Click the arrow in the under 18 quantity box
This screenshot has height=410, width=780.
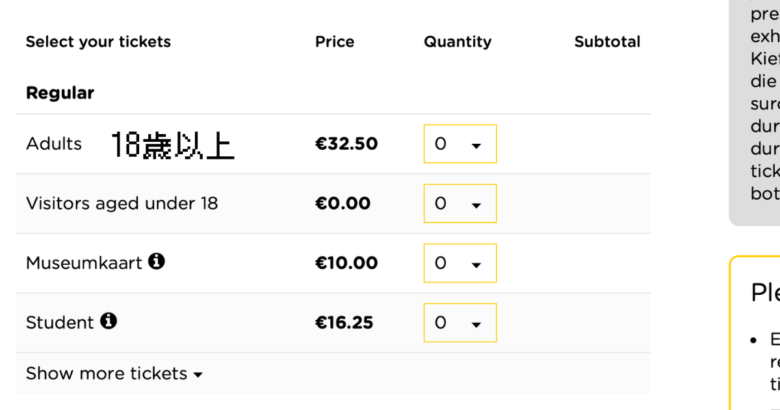[x=476, y=205]
